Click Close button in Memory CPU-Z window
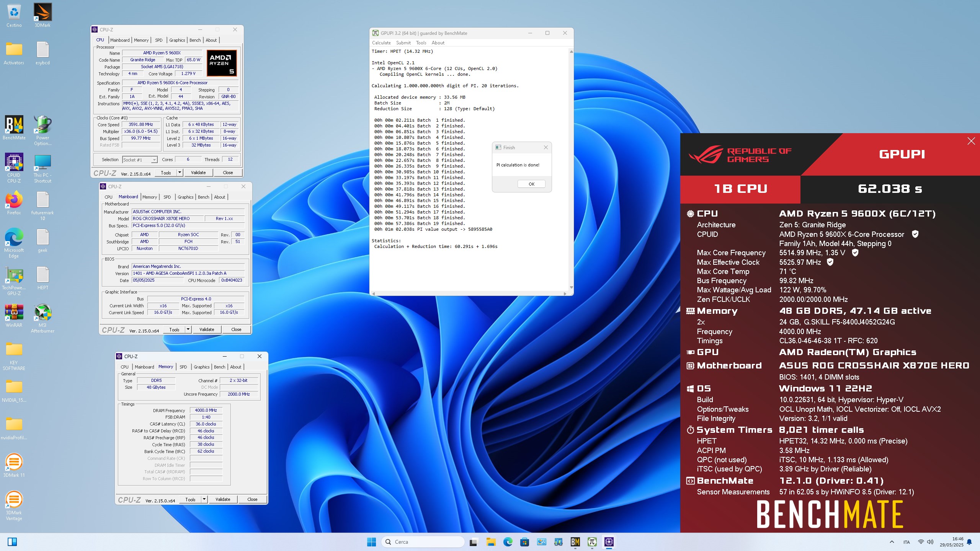 [252, 499]
